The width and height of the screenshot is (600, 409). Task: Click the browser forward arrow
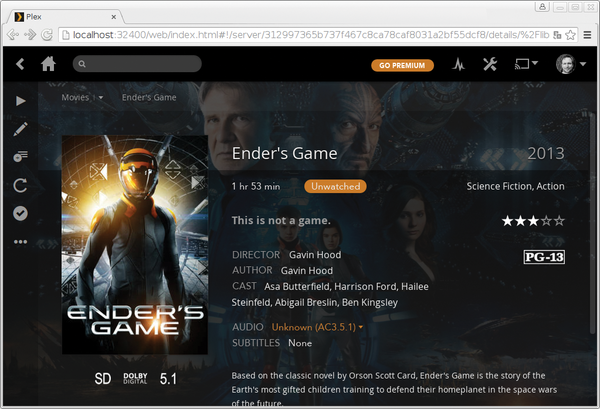coord(30,35)
